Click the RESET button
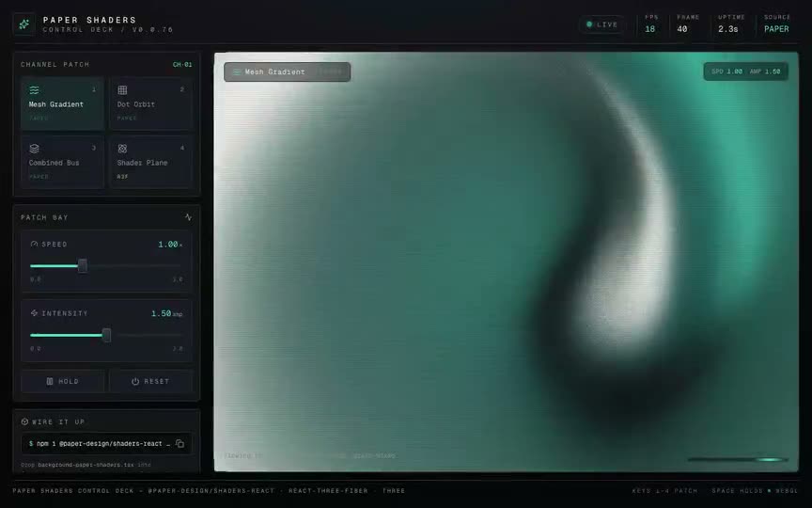This screenshot has height=508, width=812. pos(150,382)
